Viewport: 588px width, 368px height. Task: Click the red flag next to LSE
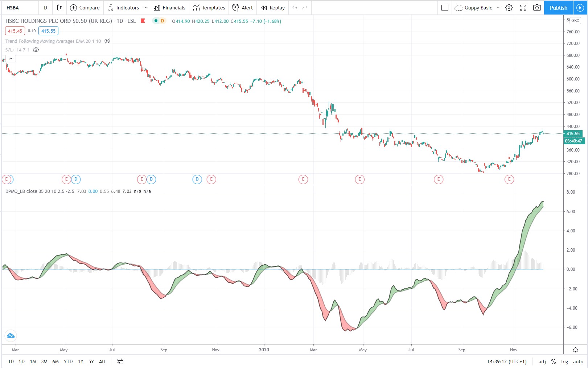[x=143, y=21]
